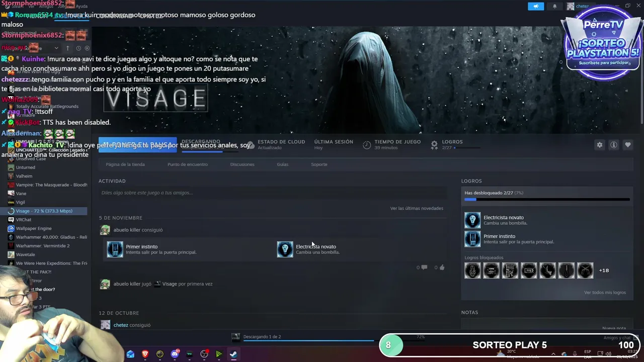Click Electricista novato bulb icon in activity feed
The width and height of the screenshot is (644, 362).
click(x=285, y=249)
